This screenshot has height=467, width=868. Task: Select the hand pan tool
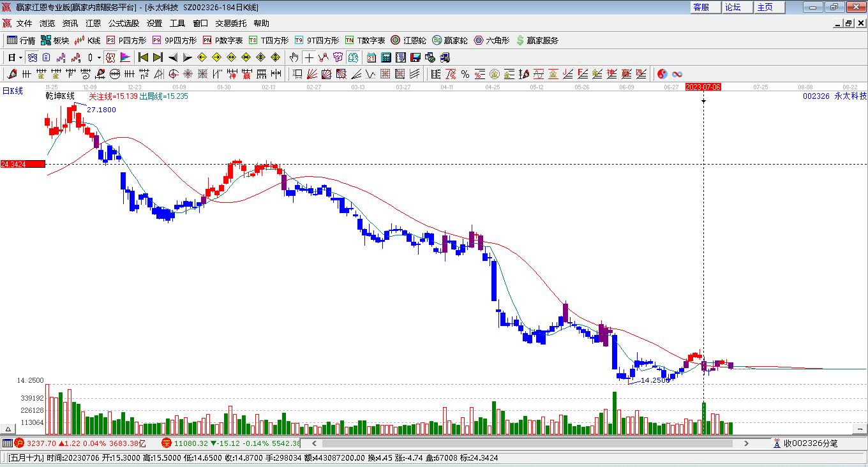tap(294, 57)
